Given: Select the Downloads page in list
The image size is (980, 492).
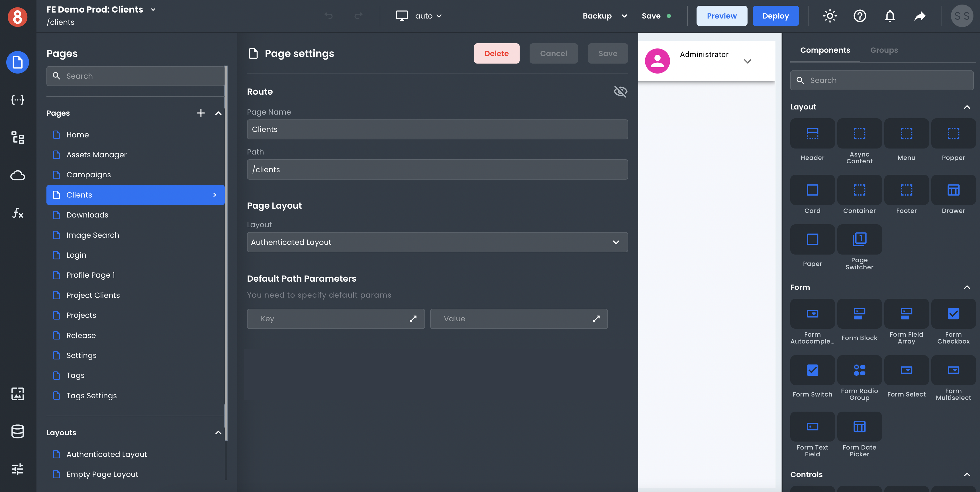Looking at the screenshot, I should tap(87, 215).
